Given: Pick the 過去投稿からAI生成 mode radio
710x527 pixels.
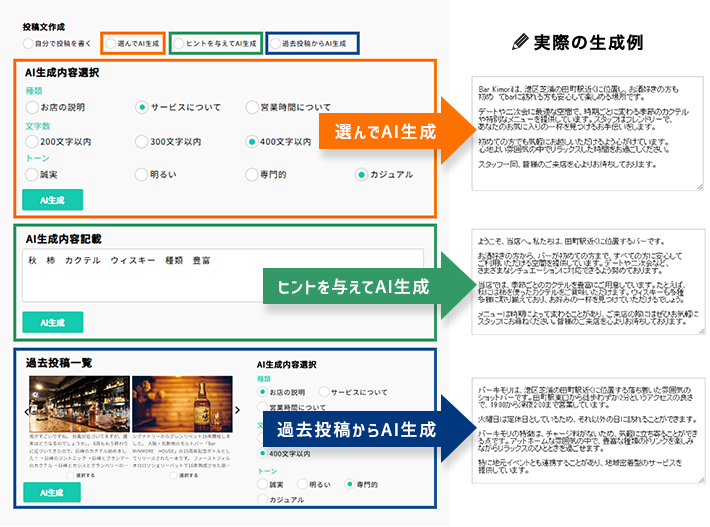Looking at the screenshot, I should tap(275, 43).
